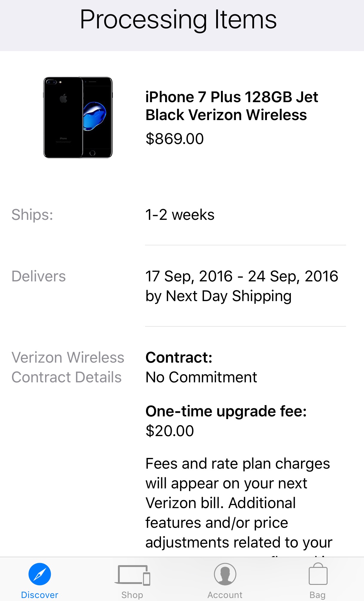This screenshot has height=601, width=364.
Task: Go to the Account tab label
Action: click(x=225, y=595)
